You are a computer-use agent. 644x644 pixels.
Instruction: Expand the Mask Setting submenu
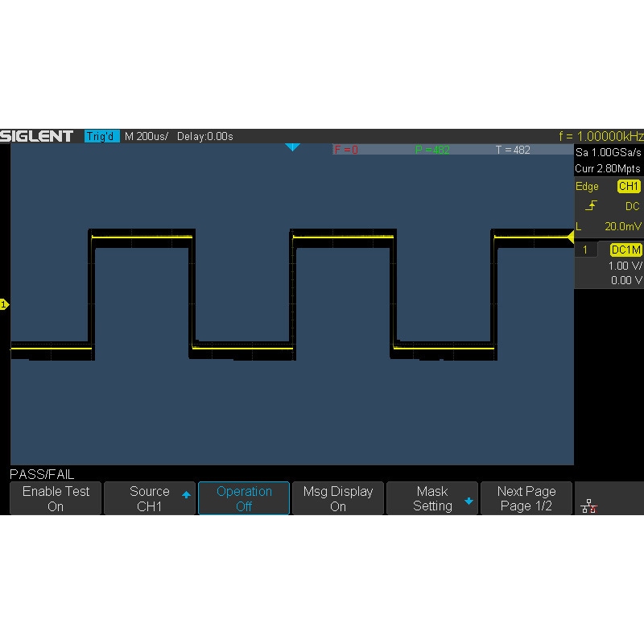tap(433, 498)
